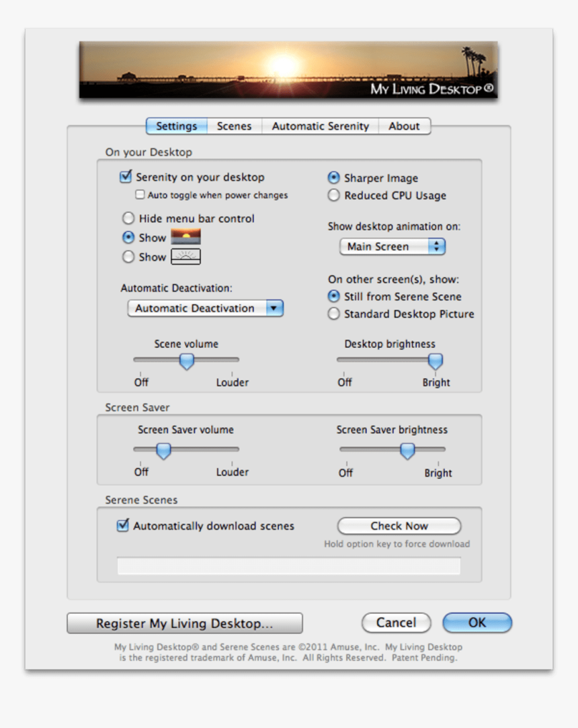Choose the Show outline icon radio button

pos(128,257)
